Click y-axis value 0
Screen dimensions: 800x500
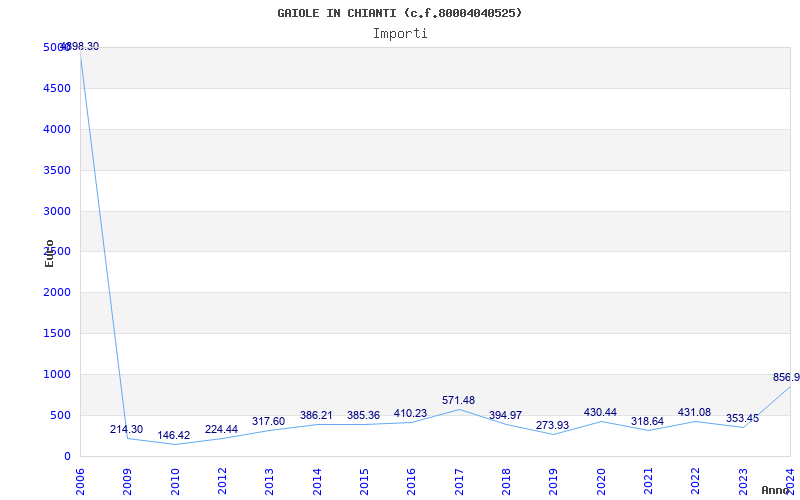click(67, 457)
